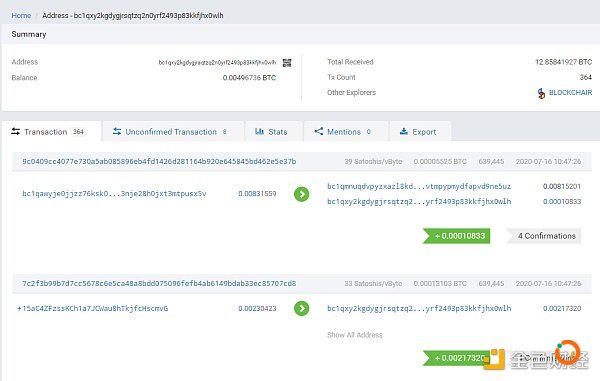
Task: Select input amount 0.00230423
Action: [x=257, y=308]
